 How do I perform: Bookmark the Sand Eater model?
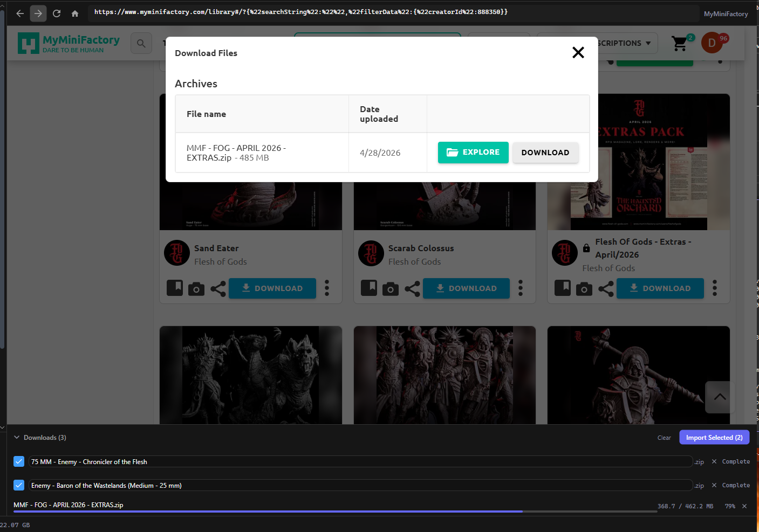coord(175,288)
